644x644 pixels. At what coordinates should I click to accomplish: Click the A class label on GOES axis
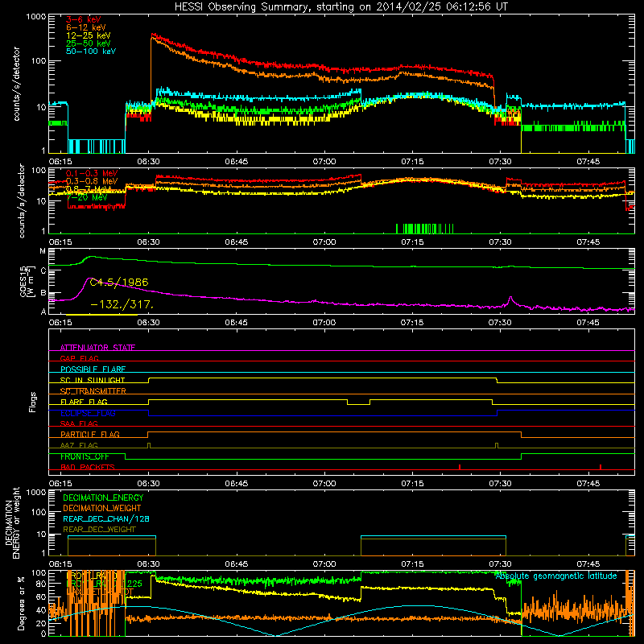pos(43,312)
